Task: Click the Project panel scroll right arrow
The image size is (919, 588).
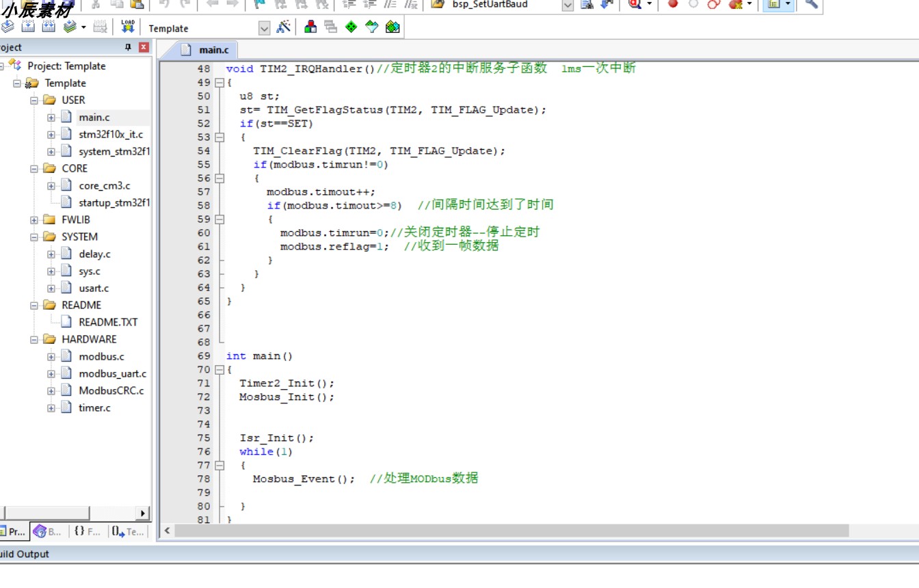Action: pyautogui.click(x=143, y=513)
